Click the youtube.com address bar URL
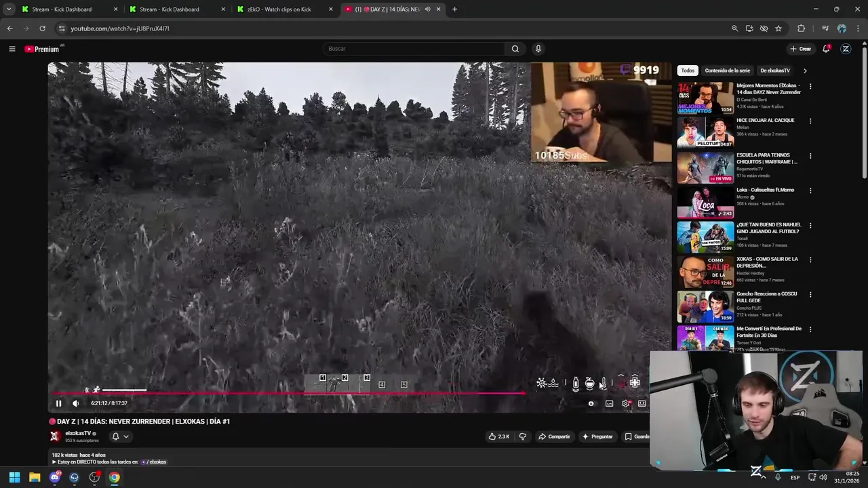868x488 pixels. point(120,28)
